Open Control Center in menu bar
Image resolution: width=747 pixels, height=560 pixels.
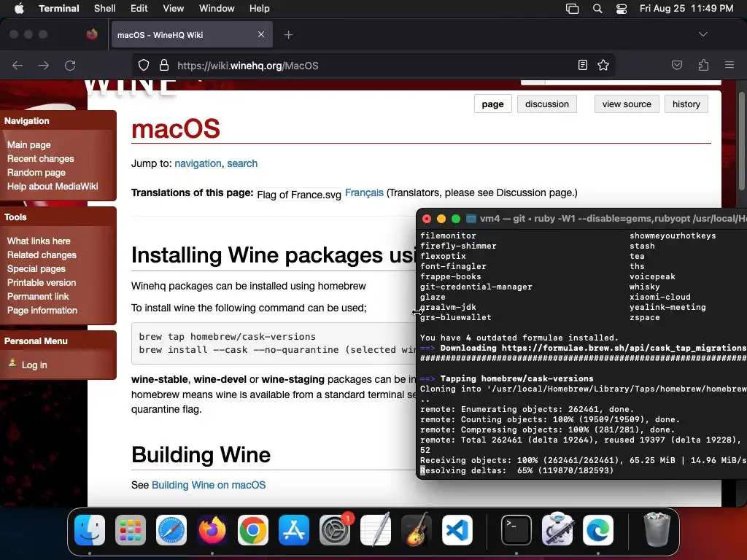[x=622, y=9]
